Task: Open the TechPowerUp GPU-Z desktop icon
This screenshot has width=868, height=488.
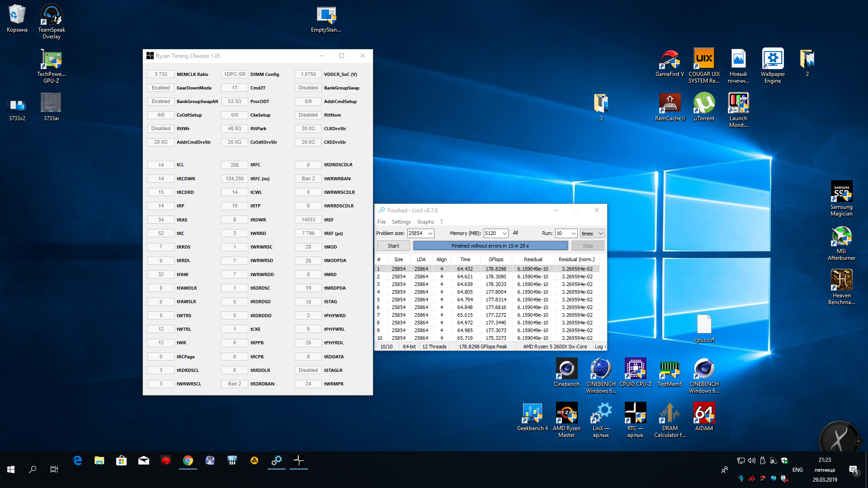Action: coord(51,61)
